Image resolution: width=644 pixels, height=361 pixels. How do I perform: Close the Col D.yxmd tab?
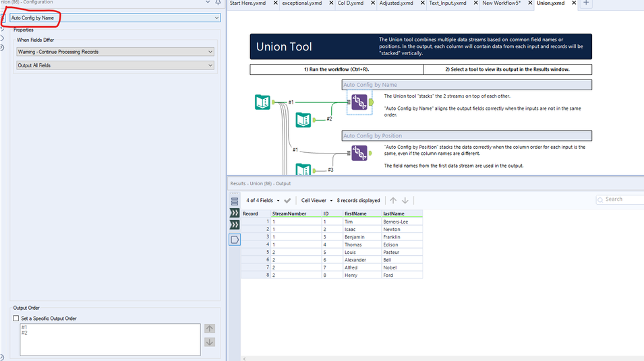pyautogui.click(x=373, y=3)
